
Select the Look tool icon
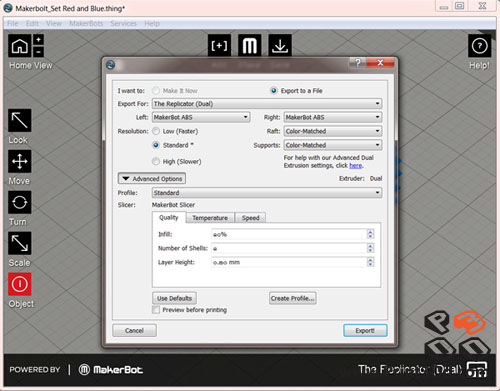[x=20, y=120]
